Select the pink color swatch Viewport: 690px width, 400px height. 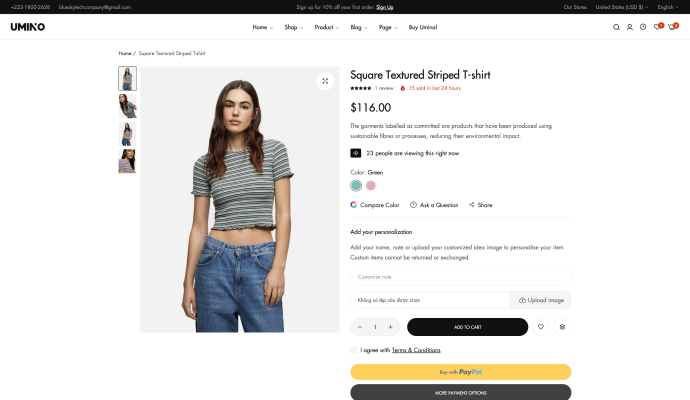point(370,185)
